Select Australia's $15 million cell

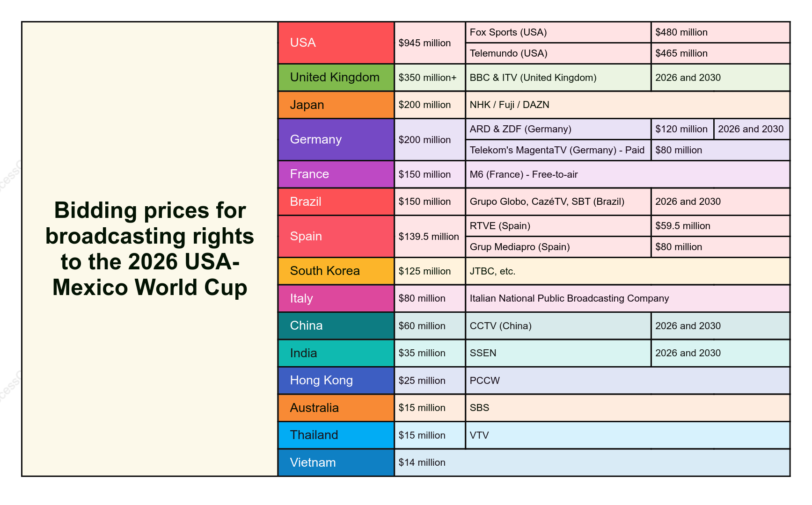[430, 408]
